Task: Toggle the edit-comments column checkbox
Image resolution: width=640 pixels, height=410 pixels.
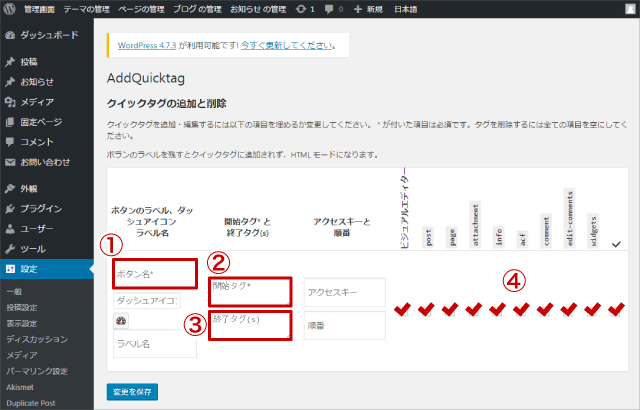Action: pos(569,309)
